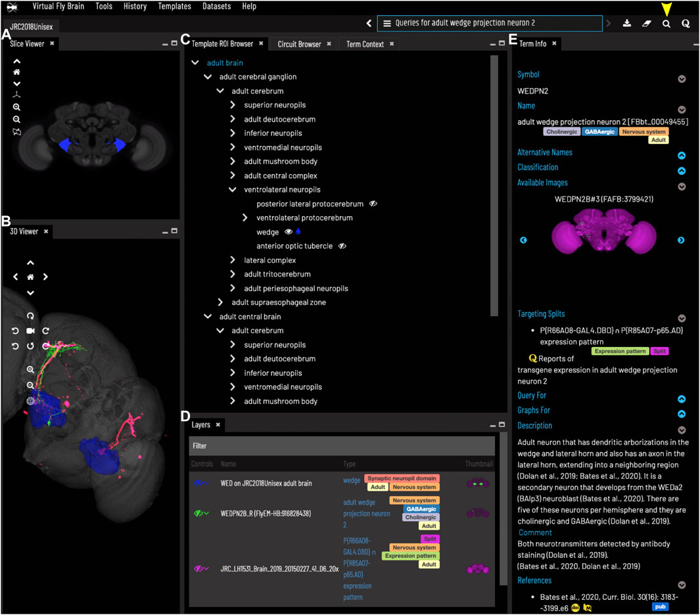The height and width of the screenshot is (615, 700).
Task: Expand the adult central complex node
Action: coord(232,175)
